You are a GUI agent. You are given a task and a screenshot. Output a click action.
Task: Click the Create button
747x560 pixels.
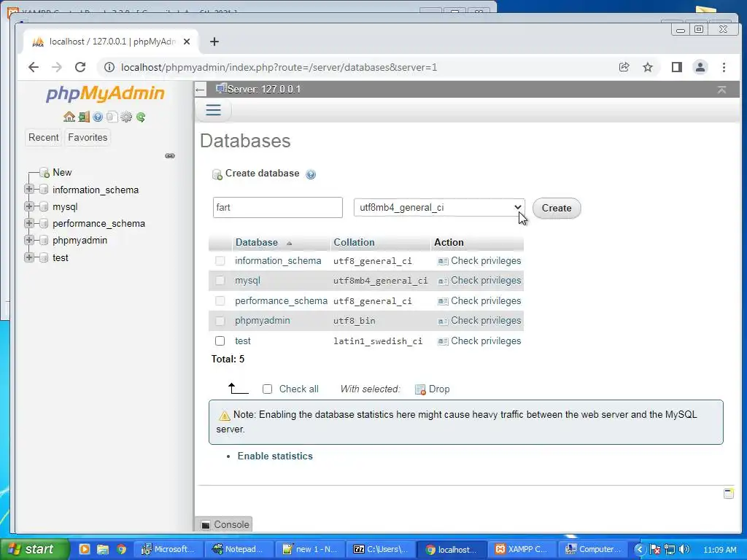pos(557,208)
